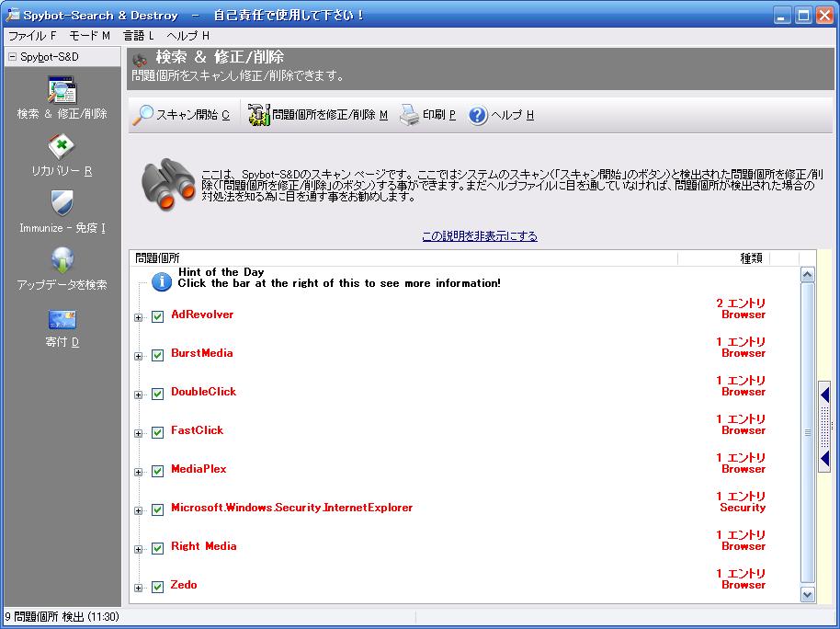Click the help question mark icon

click(477, 115)
